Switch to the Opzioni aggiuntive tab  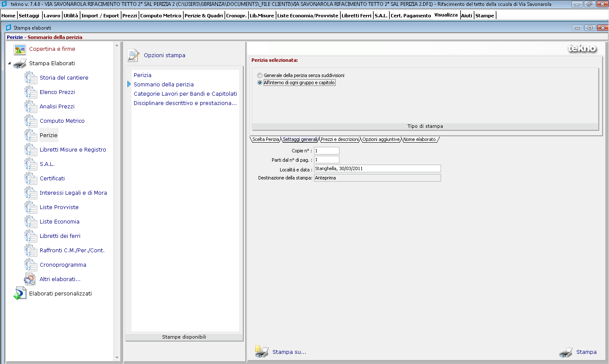(381, 139)
